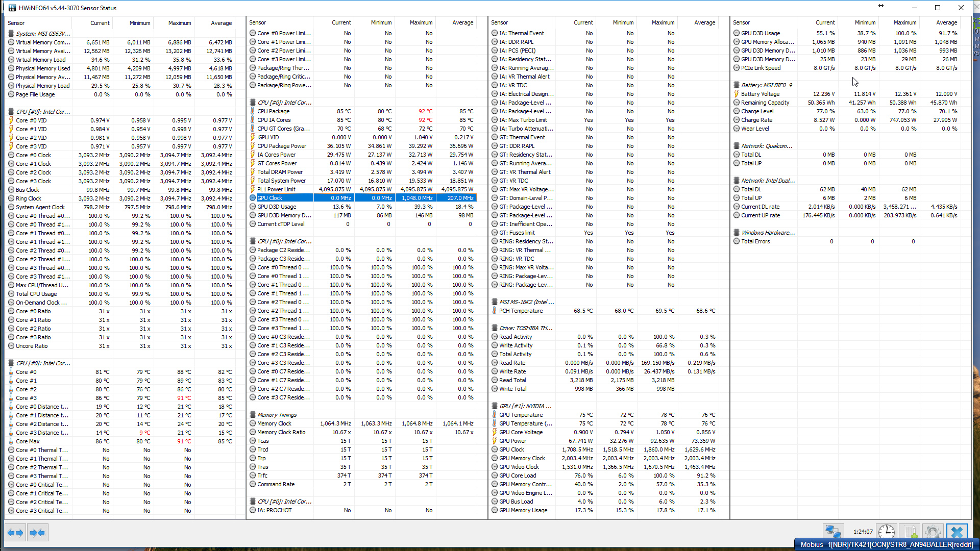This screenshot has height=551, width=980.
Task: Close sensors with the blue X button
Action: [957, 532]
